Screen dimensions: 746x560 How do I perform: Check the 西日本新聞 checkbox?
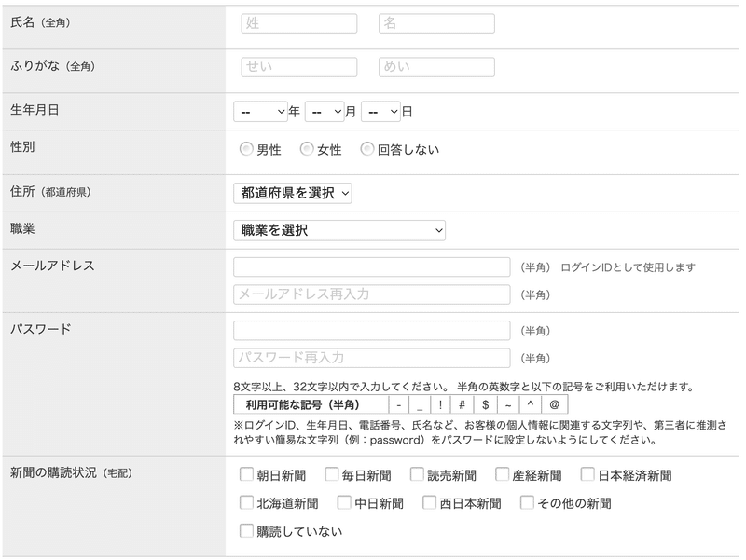coord(430,502)
